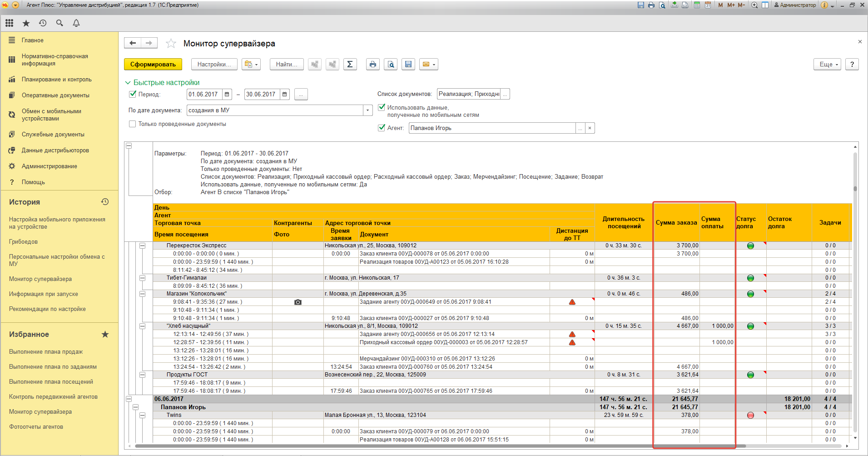
Task: Clear the history list icon in История panel
Action: (105, 201)
